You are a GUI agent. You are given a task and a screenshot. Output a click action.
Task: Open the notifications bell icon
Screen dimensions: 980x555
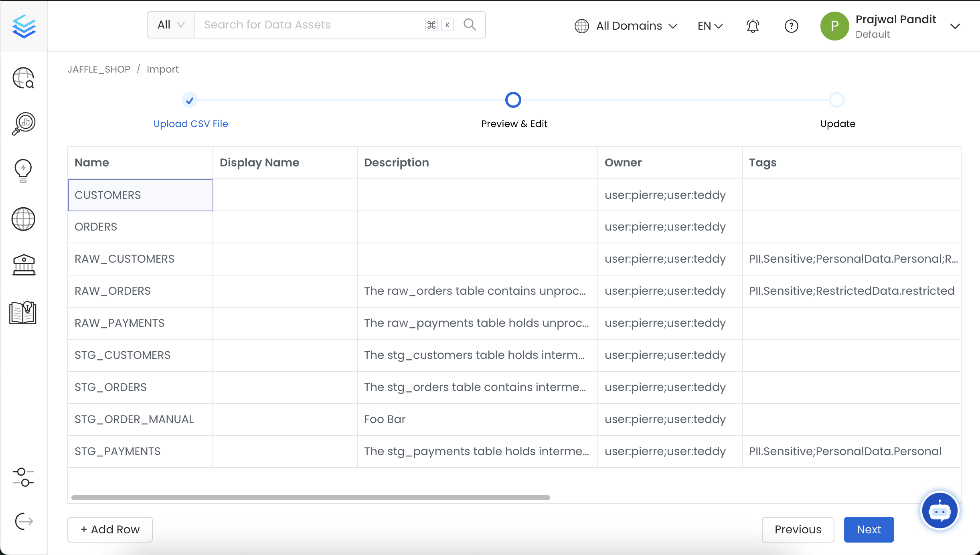752,26
